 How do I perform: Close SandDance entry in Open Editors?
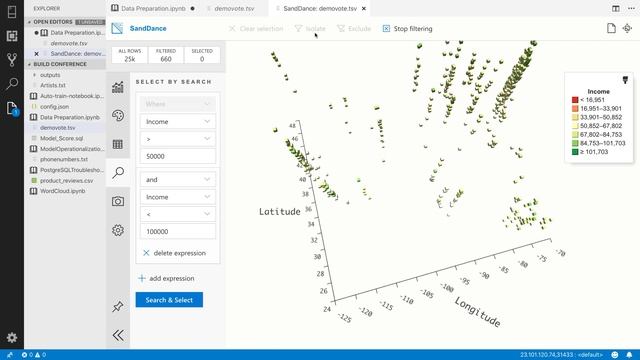pyautogui.click(x=36, y=53)
